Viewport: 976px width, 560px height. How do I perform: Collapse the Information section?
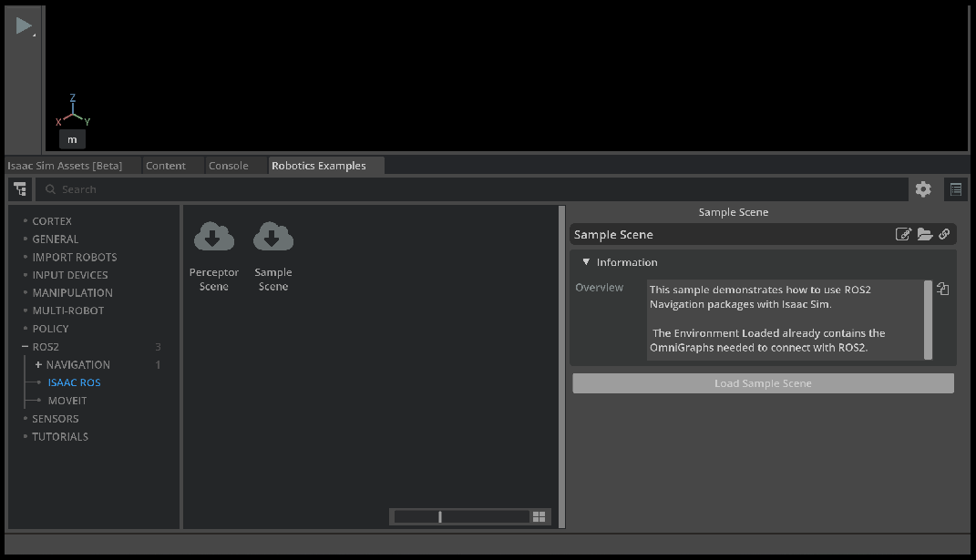586,262
